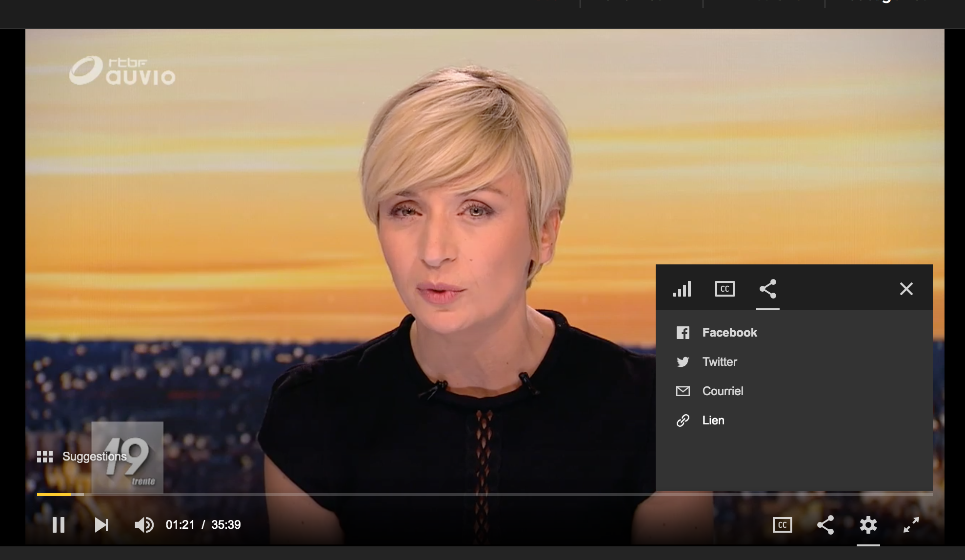Select the Courriel sharing option
This screenshot has height=560, width=965.
(723, 391)
